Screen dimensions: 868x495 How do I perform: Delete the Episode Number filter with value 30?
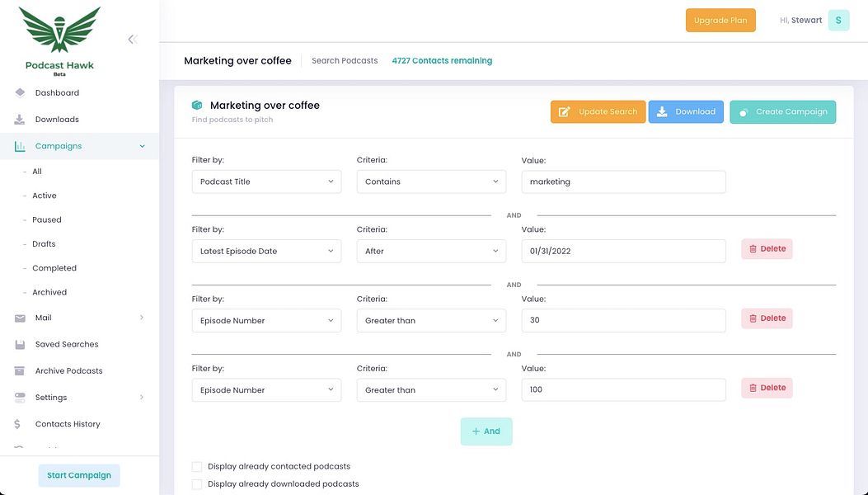click(x=767, y=318)
